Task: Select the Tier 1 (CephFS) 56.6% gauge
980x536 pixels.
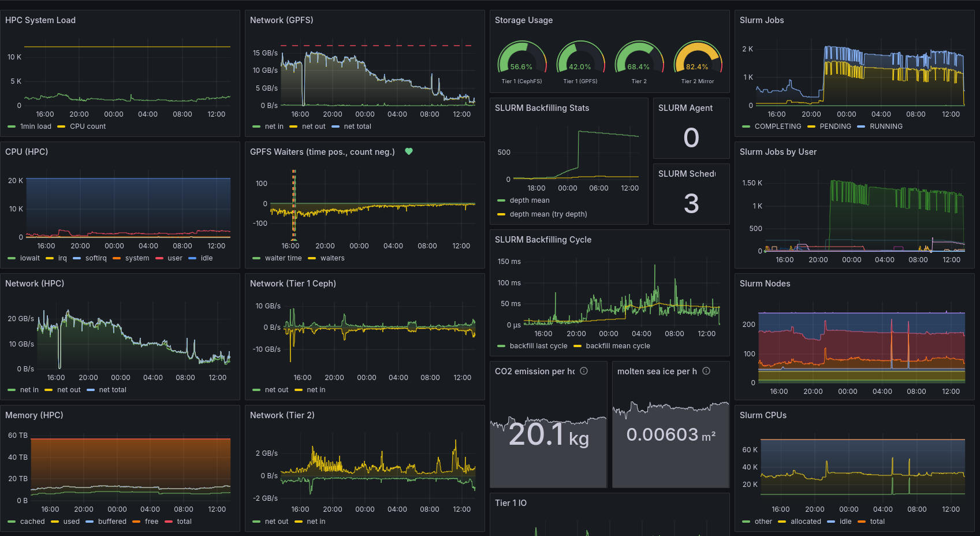Action: point(522,62)
